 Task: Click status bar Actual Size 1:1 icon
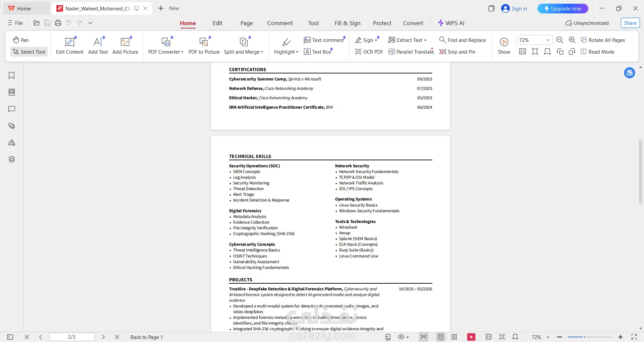pyautogui.click(x=489, y=337)
